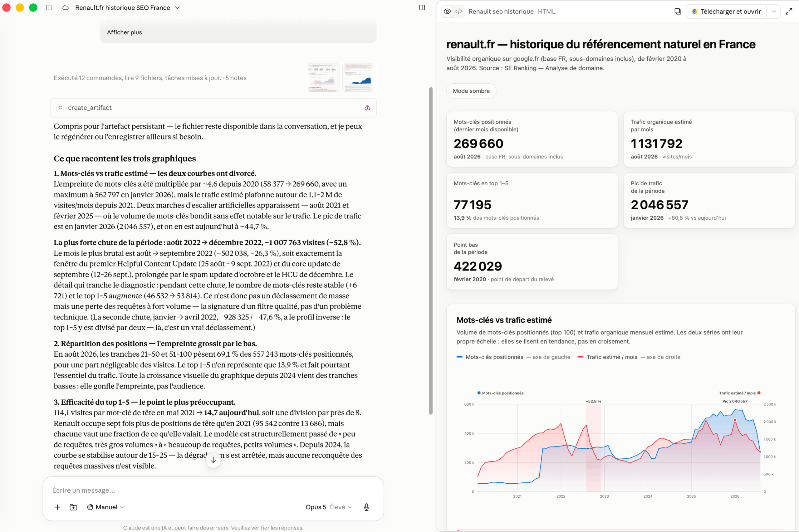Click the cloud icon beside the conversation title

[66, 7]
